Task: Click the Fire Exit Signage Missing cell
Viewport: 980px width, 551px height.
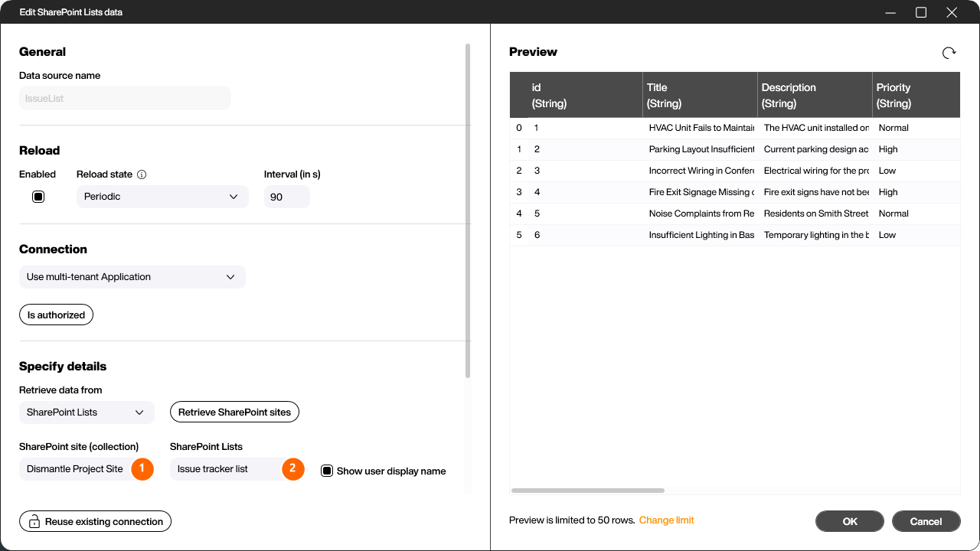Action: 700,192
